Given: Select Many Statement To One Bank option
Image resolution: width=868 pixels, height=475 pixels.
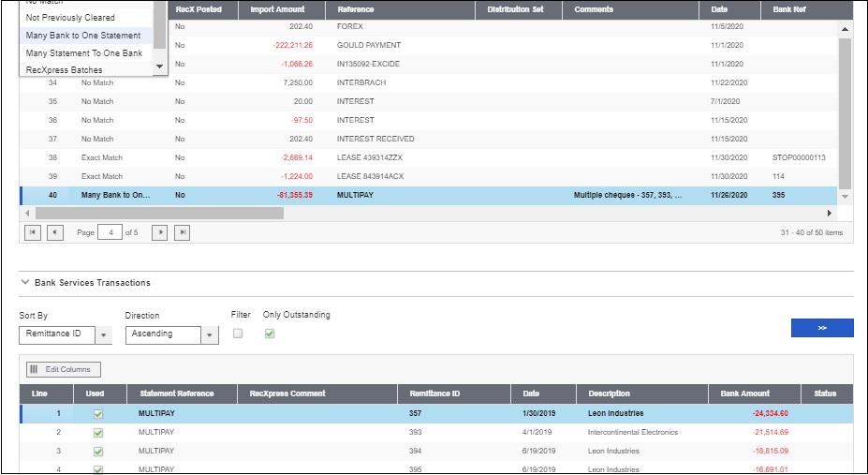Looking at the screenshot, I should [x=83, y=53].
